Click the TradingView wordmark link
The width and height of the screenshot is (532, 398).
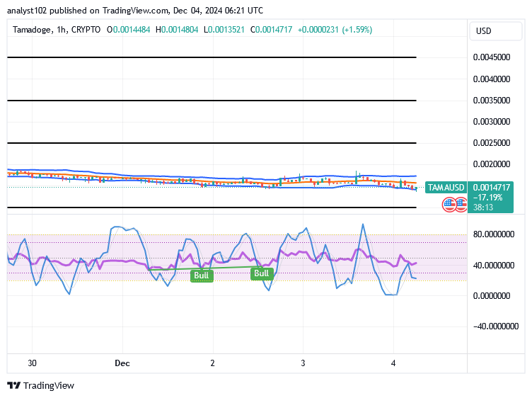coord(49,385)
